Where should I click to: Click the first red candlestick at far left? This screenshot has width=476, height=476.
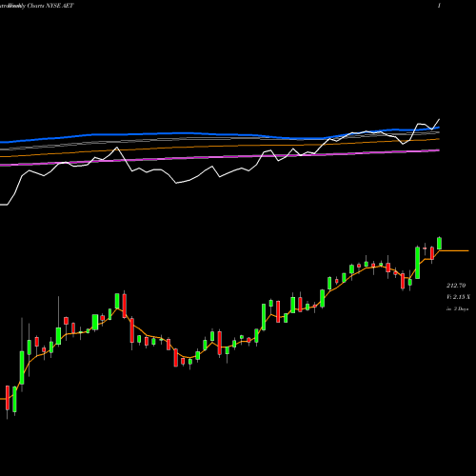8,398
